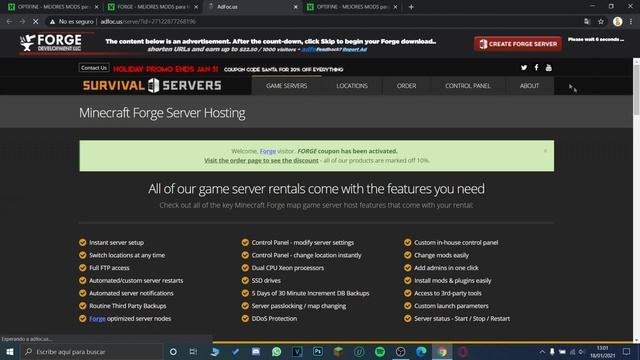Show hidden system tray icons
The height and width of the screenshot is (360, 640).
542,351
